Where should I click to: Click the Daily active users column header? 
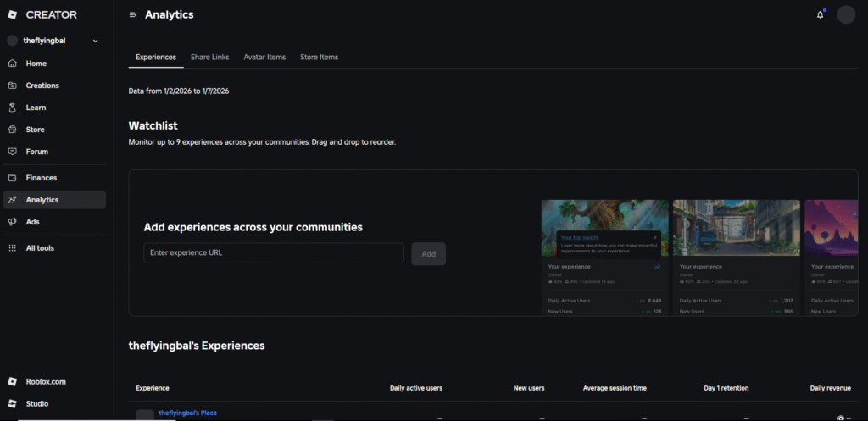[416, 388]
